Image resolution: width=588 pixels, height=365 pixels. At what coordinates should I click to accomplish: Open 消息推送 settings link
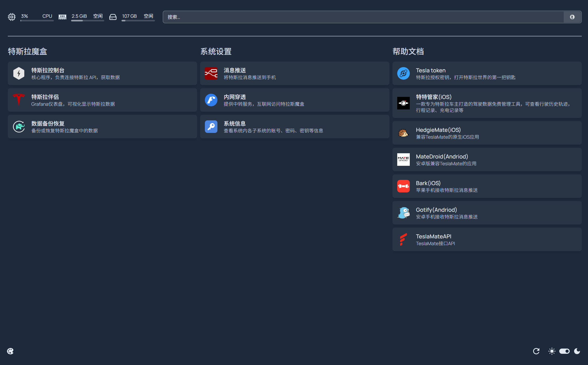click(x=295, y=73)
